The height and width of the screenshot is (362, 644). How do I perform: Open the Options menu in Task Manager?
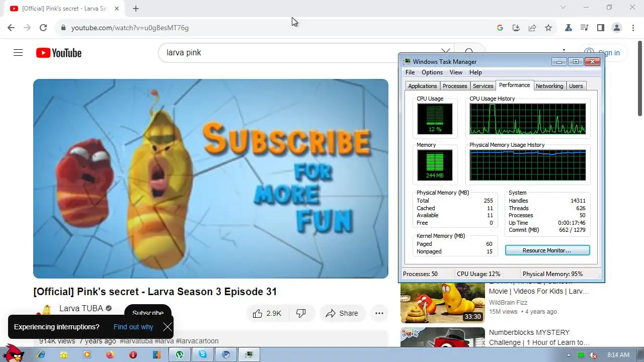(432, 72)
